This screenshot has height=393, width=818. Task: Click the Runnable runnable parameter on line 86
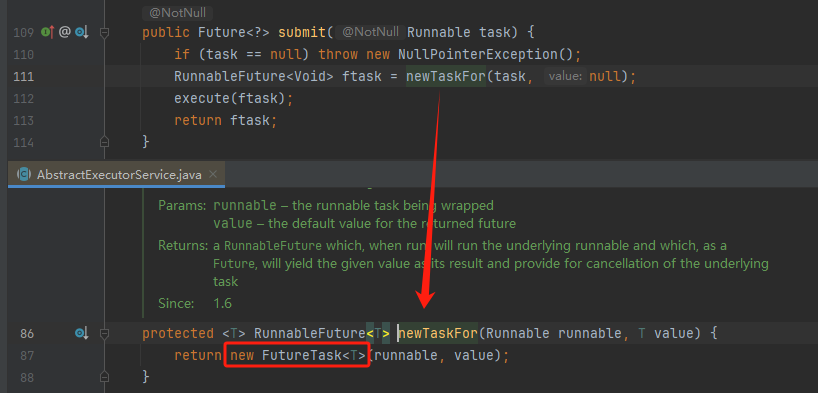pos(554,333)
